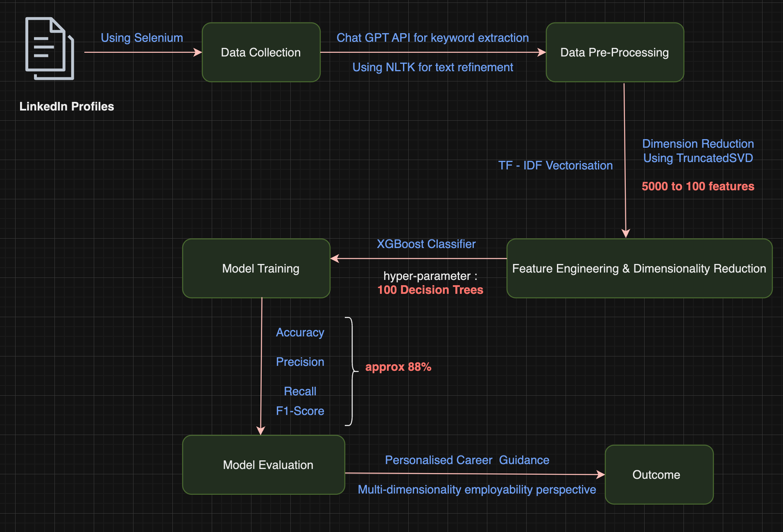Click the 'F1-Score' metric label

point(300,411)
